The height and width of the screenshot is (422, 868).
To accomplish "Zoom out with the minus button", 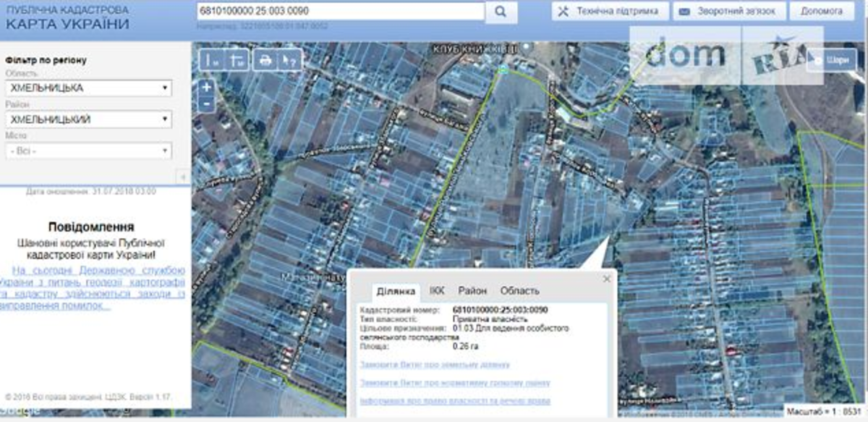I will [206, 104].
